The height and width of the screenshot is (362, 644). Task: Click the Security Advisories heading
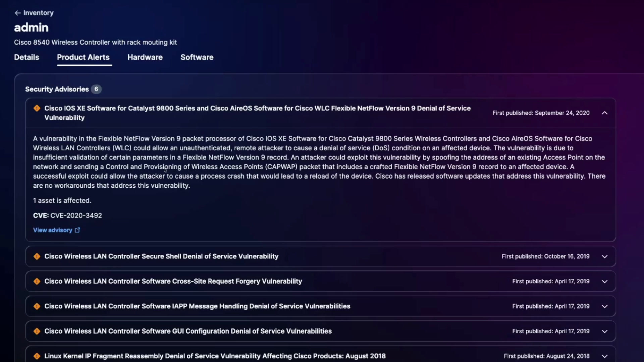point(57,89)
